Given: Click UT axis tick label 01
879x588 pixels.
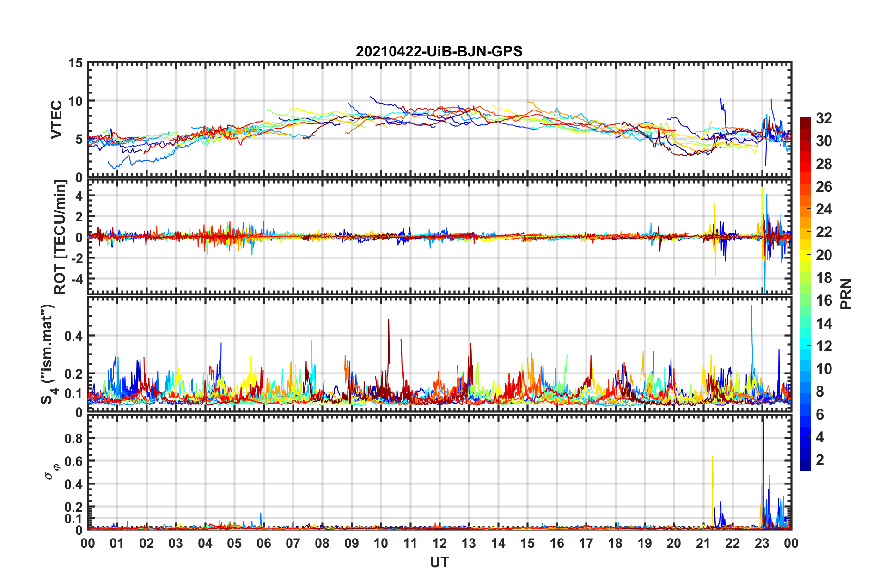Looking at the screenshot, I should click(117, 543).
